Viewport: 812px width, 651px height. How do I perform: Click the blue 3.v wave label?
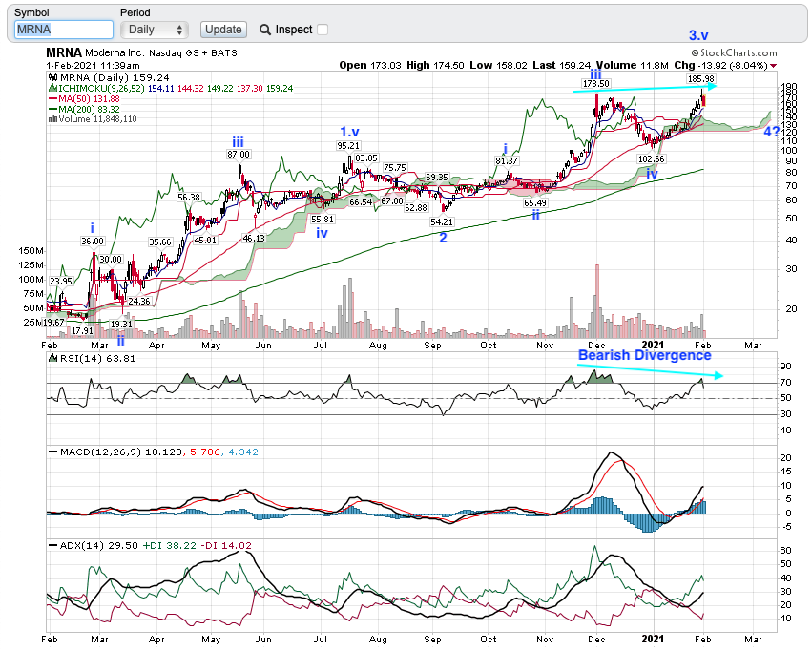tap(699, 35)
